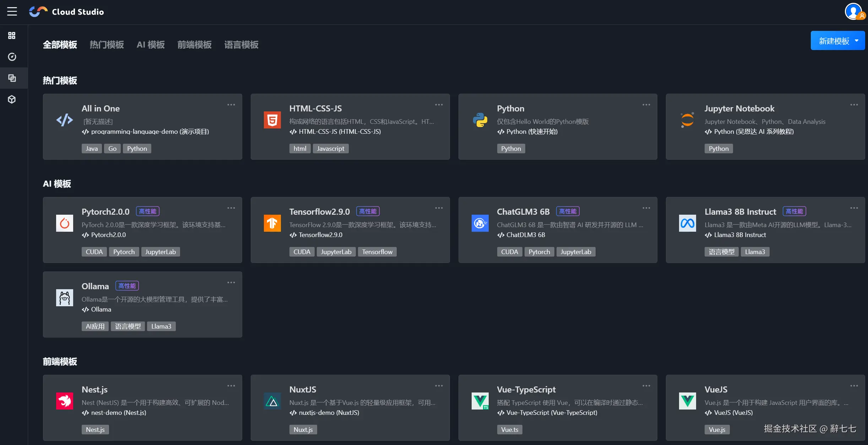This screenshot has width=868, height=445.
Task: Open the hamburger menu icon
Action: pyautogui.click(x=12, y=12)
